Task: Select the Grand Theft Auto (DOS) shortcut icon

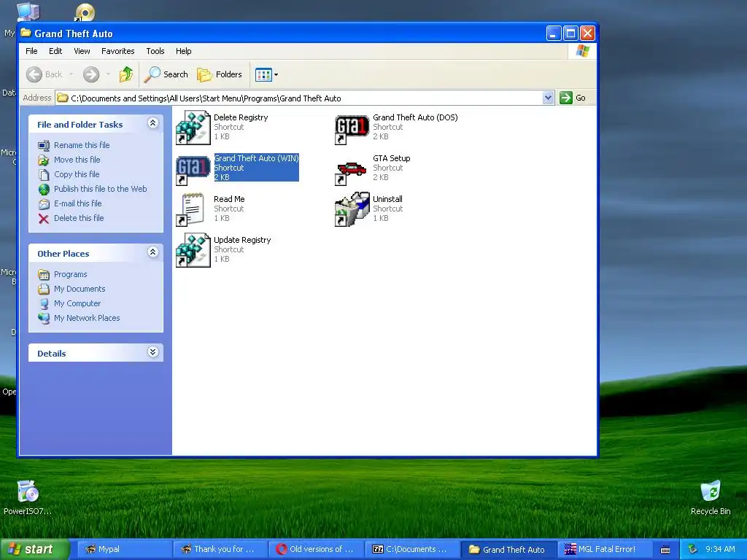Action: point(352,128)
